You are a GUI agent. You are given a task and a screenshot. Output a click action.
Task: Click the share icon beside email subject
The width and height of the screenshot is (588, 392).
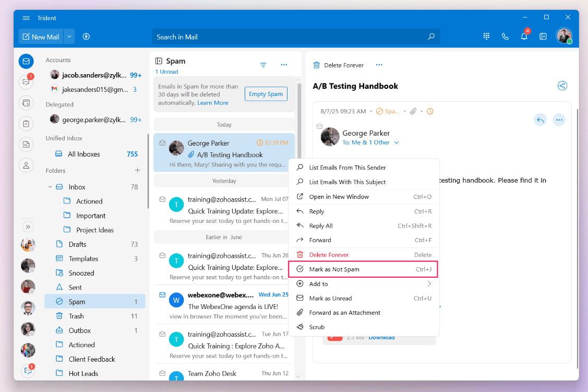(562, 86)
